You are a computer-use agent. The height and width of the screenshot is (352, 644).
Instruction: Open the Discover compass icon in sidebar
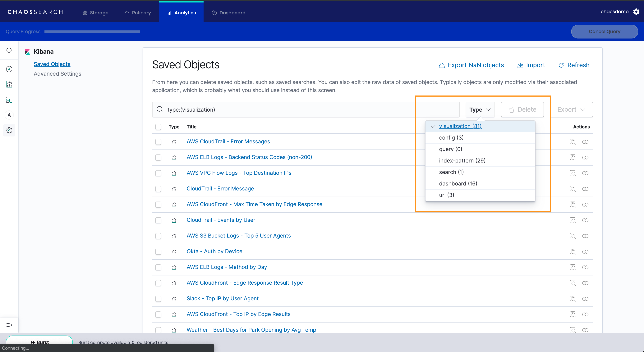tap(9, 69)
